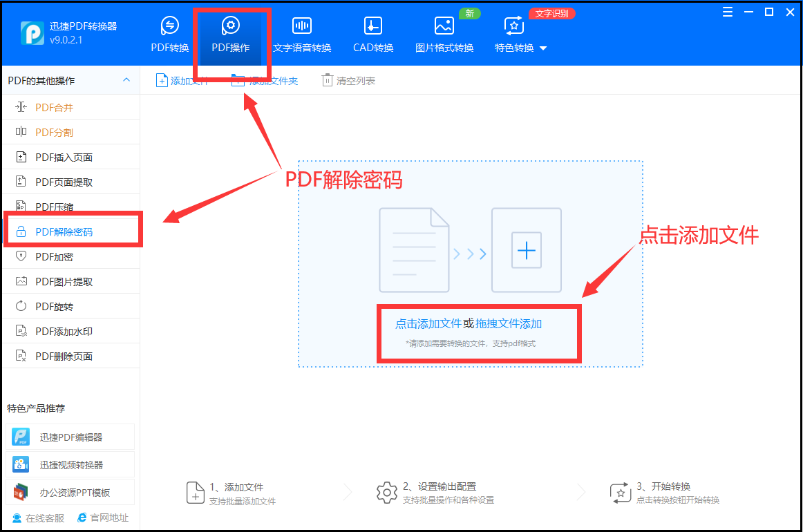The image size is (803, 532).
Task: Click the 官网地址 browser icon
Action: point(82,517)
